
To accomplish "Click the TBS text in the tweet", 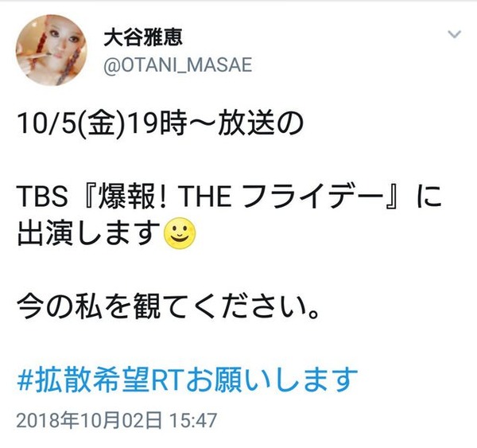I will (42, 197).
